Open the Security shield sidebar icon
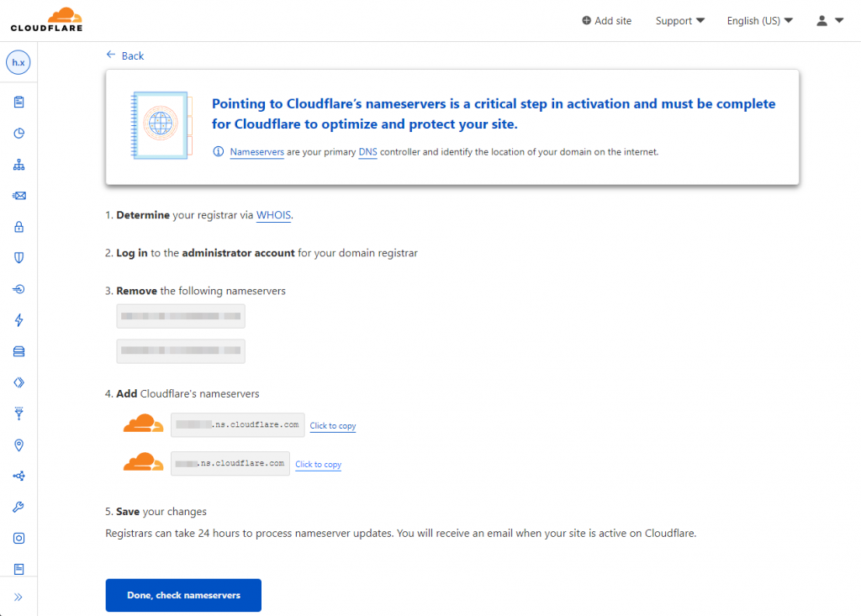 [18, 257]
